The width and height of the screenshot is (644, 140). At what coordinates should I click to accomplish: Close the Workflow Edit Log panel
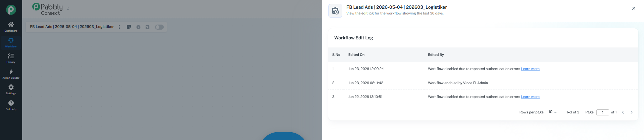(x=634, y=8)
